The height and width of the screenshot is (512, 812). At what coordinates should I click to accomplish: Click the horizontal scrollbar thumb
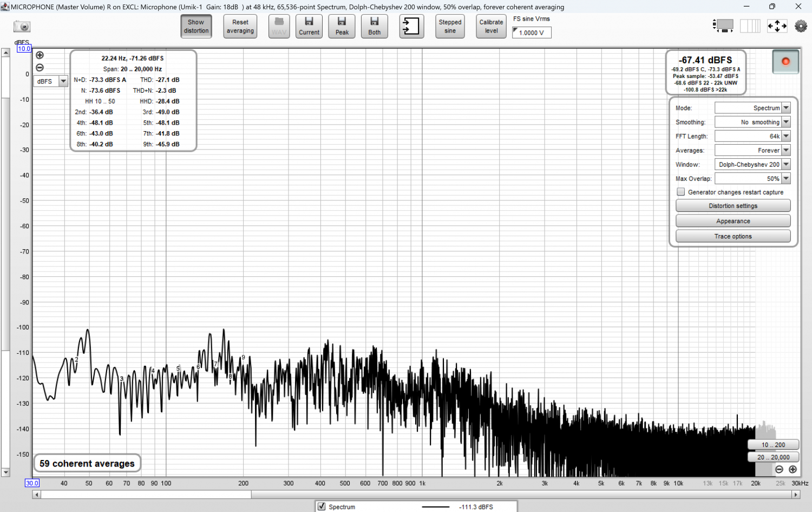146,495
